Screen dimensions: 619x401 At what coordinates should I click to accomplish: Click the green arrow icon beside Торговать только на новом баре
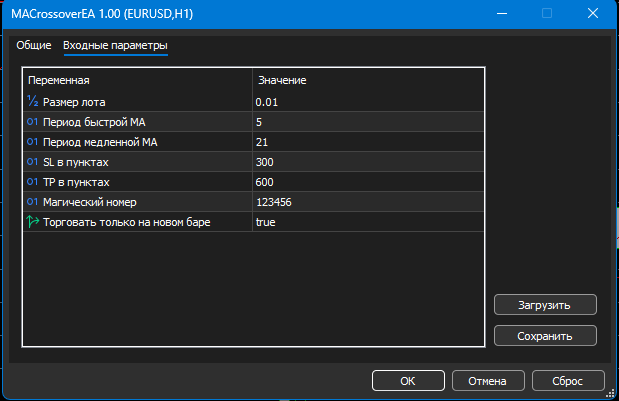coord(33,222)
